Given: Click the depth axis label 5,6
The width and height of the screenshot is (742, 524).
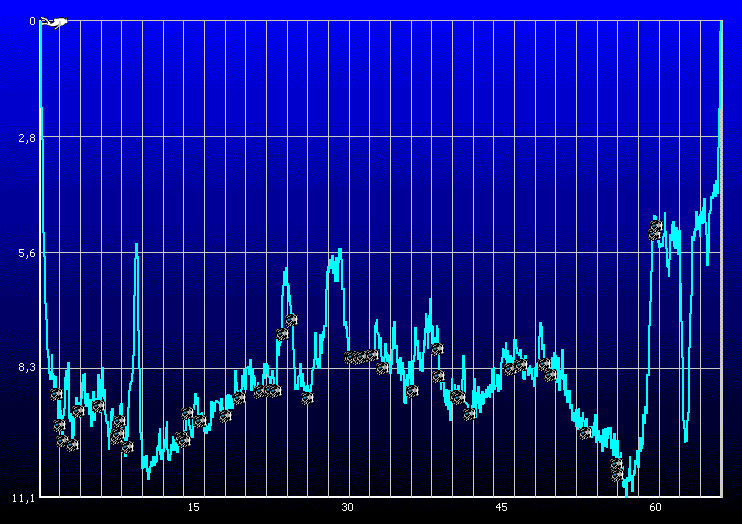Looking at the screenshot, I should click(x=27, y=253).
